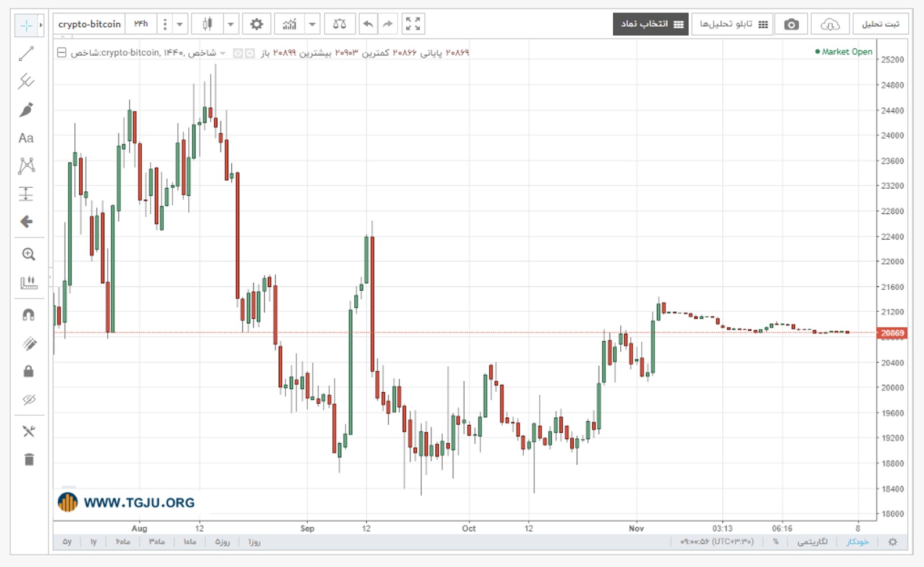This screenshot has width=924, height=567.
Task: Open the price range measure tool
Action: coord(28,282)
